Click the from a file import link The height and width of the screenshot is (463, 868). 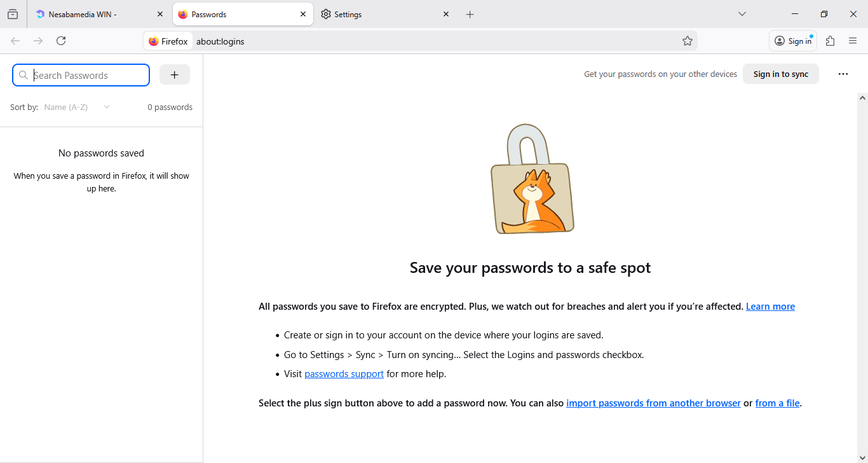[x=777, y=403]
